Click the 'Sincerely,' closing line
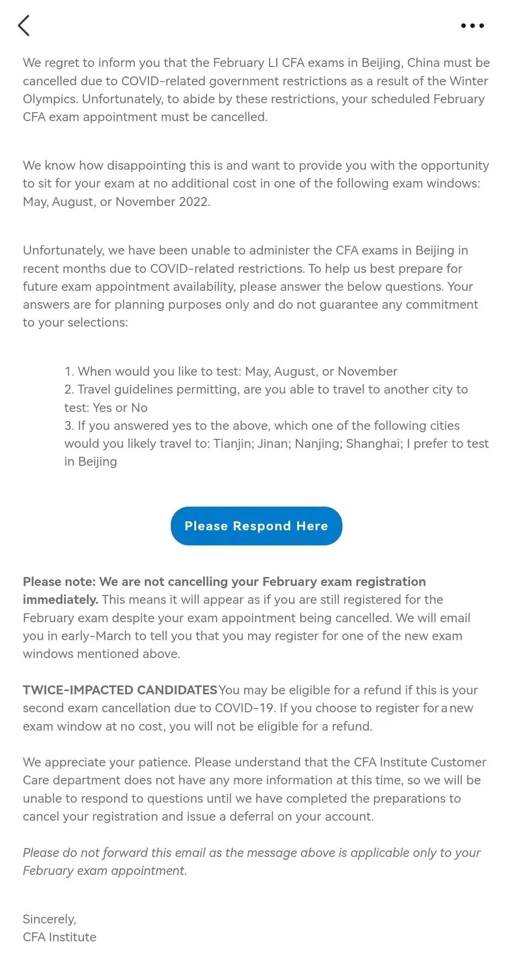Image resolution: width=508 pixels, height=980 pixels. tap(50, 919)
